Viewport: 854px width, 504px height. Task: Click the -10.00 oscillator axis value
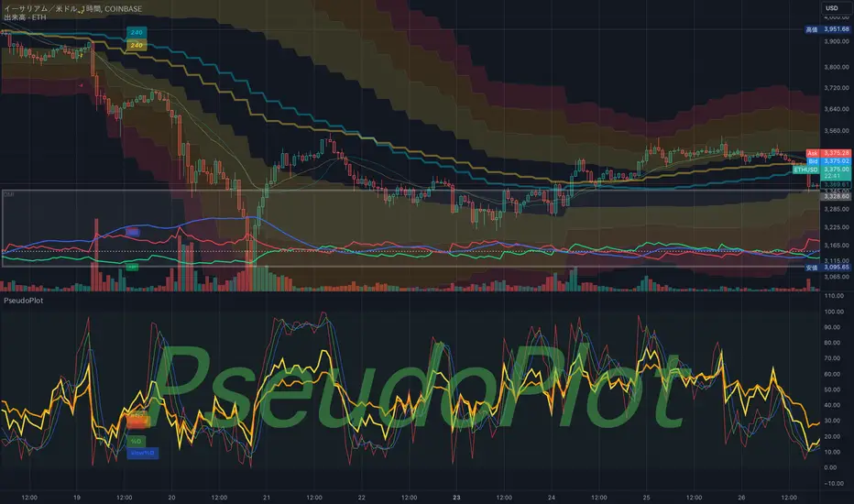(x=834, y=483)
